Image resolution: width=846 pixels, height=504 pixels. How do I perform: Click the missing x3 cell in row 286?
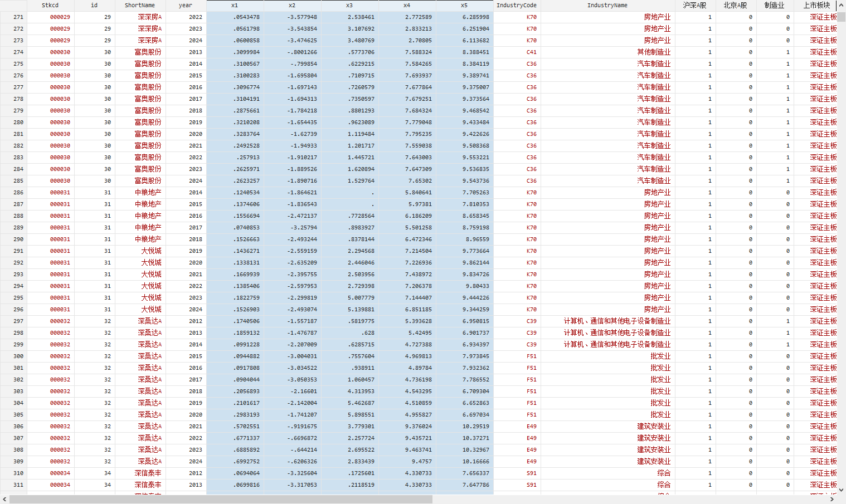tap(349, 192)
